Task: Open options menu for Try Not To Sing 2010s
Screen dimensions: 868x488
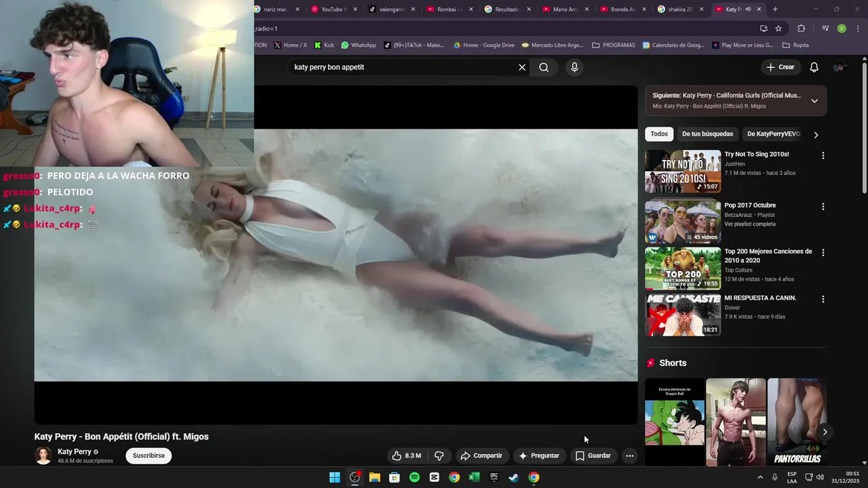Action: coord(823,155)
